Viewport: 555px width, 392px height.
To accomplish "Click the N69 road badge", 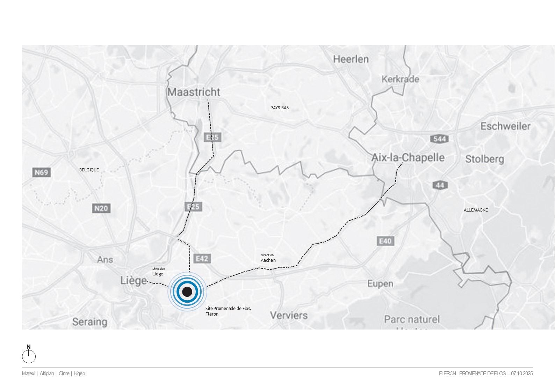I will tap(41, 172).
